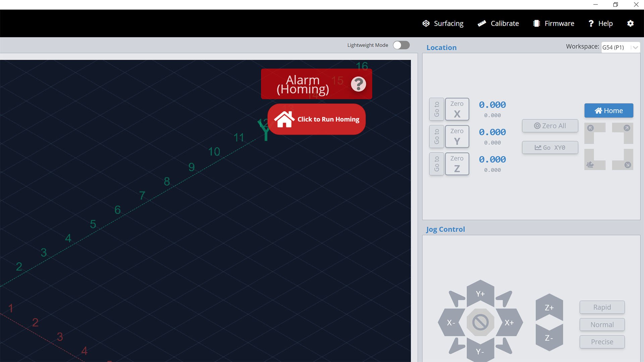Click the alarm help question mark icon
Image resolution: width=644 pixels, height=362 pixels.
358,84
